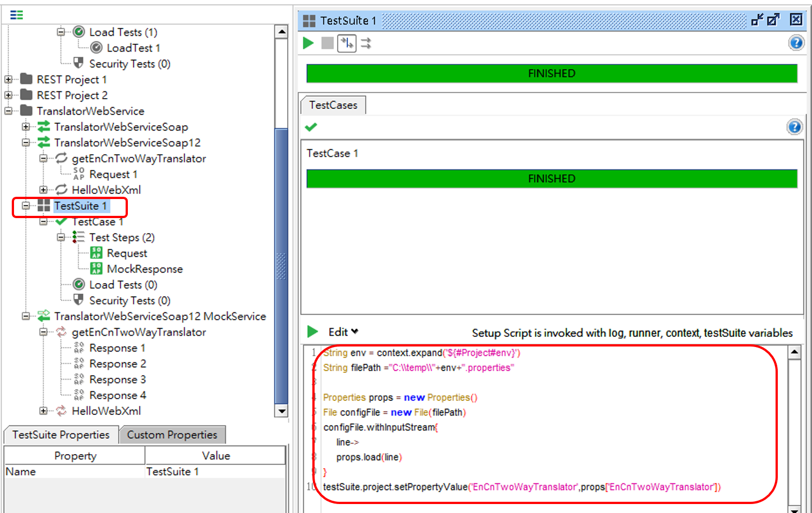812x513 pixels.
Task: Click the gray stop button in toolbar
Action: [x=327, y=43]
